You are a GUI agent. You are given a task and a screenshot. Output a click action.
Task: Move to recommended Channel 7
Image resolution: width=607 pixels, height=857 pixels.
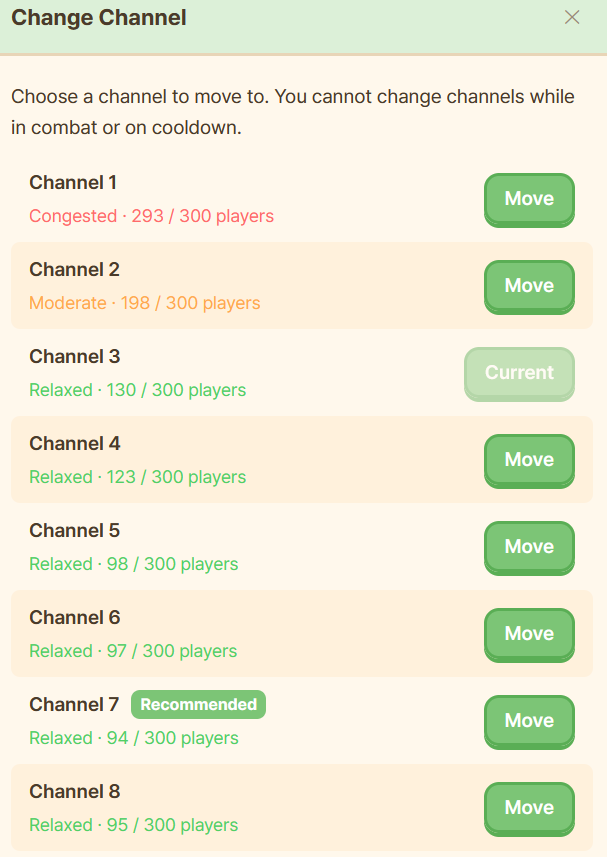529,721
